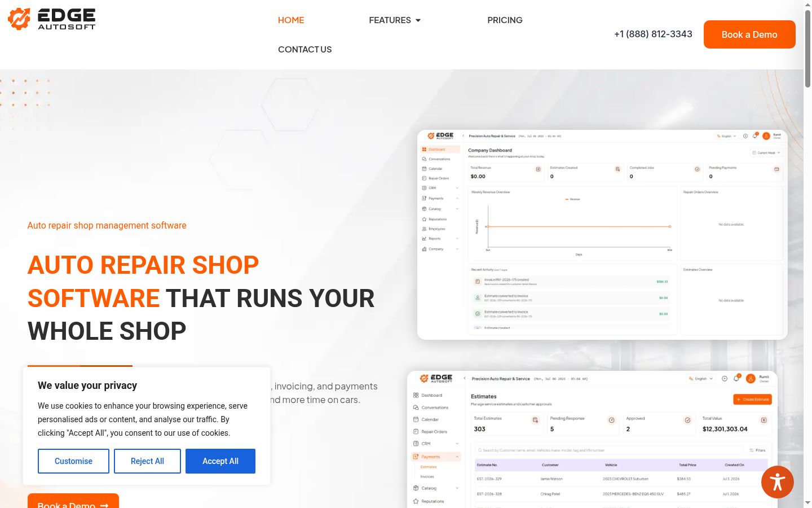812x508 pixels.
Task: Click notification bell in Estimates preview
Action: tap(736, 379)
